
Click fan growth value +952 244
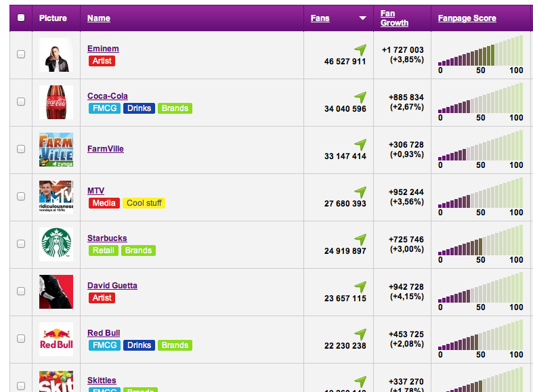tap(406, 192)
